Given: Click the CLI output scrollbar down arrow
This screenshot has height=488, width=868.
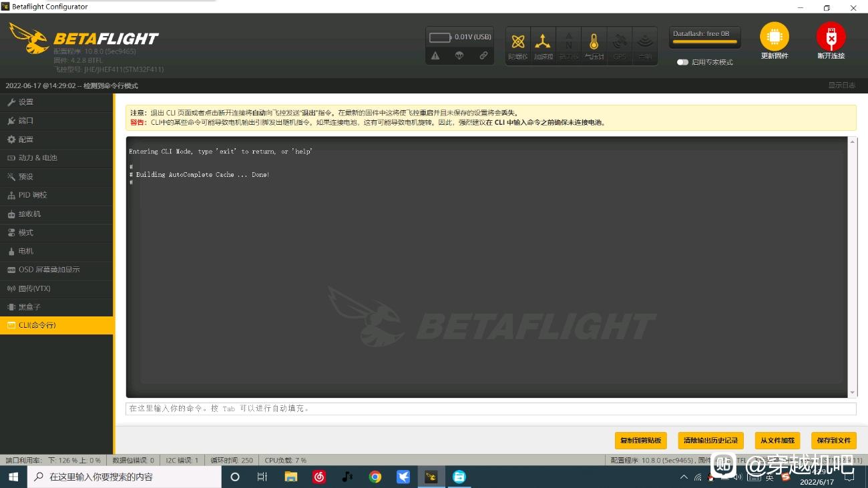Looking at the screenshot, I should (853, 393).
